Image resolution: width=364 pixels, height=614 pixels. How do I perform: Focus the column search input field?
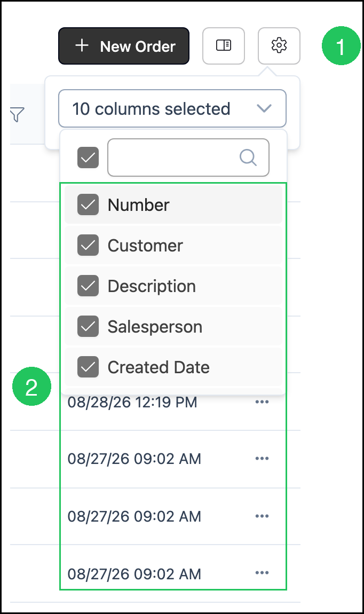[x=188, y=158]
